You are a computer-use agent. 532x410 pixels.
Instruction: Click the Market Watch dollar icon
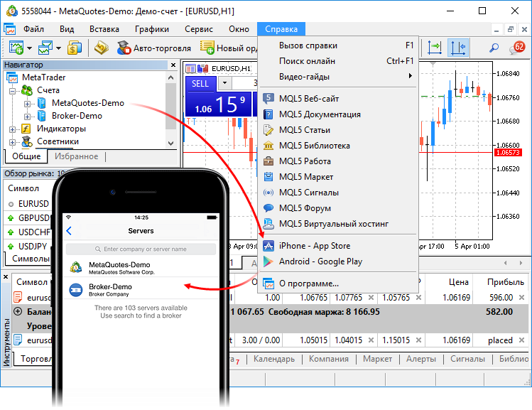coord(75,48)
